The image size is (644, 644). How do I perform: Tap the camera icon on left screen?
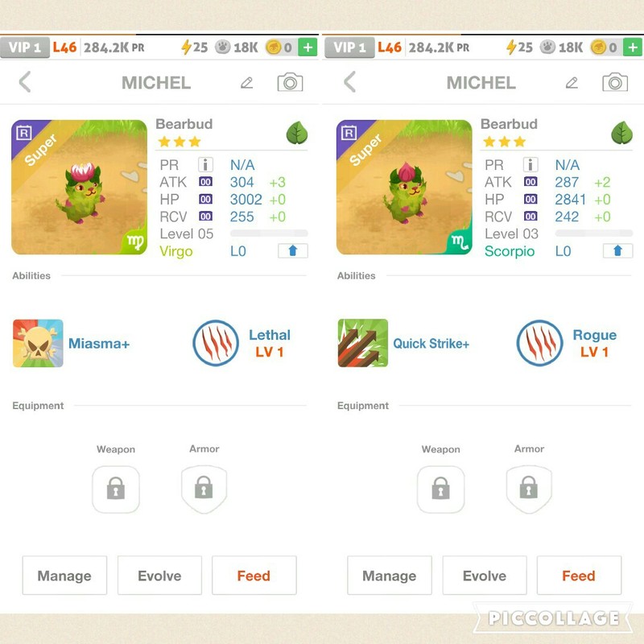[290, 82]
